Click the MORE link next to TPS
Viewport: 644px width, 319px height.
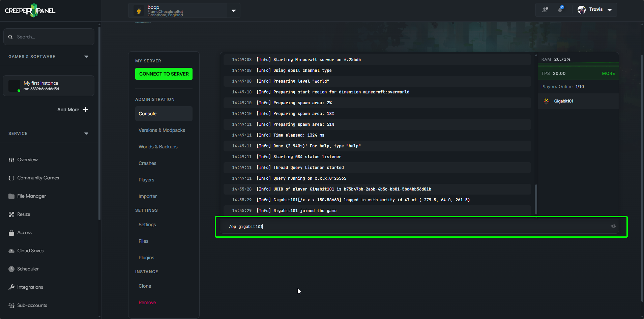pyautogui.click(x=609, y=73)
